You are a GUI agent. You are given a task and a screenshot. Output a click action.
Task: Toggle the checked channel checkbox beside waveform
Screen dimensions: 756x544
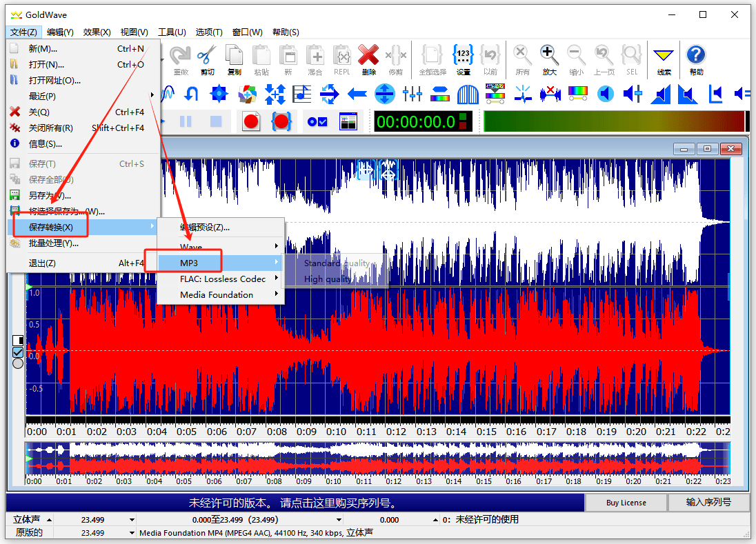pos(18,352)
